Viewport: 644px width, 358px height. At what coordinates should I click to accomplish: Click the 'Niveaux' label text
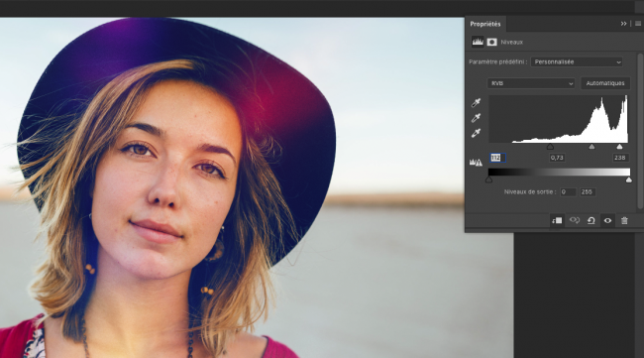point(512,42)
